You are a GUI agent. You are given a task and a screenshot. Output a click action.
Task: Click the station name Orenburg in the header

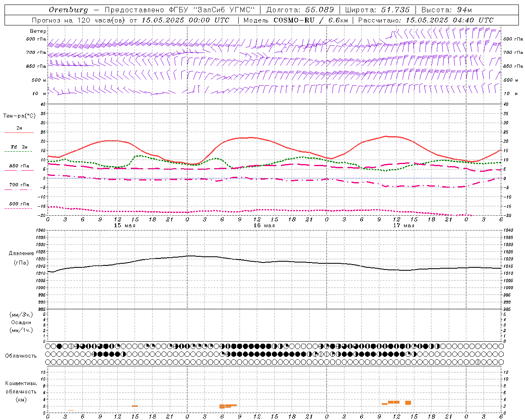68,10
